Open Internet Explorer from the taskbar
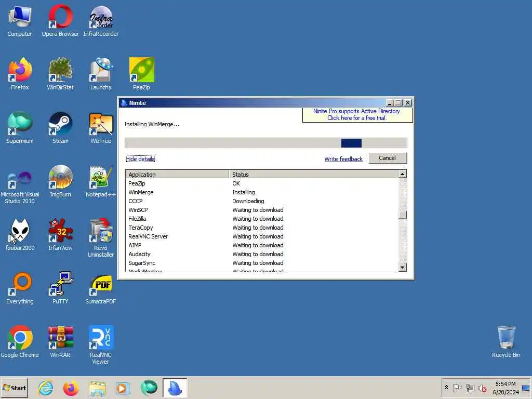This screenshot has height=399, width=532. pos(46,388)
